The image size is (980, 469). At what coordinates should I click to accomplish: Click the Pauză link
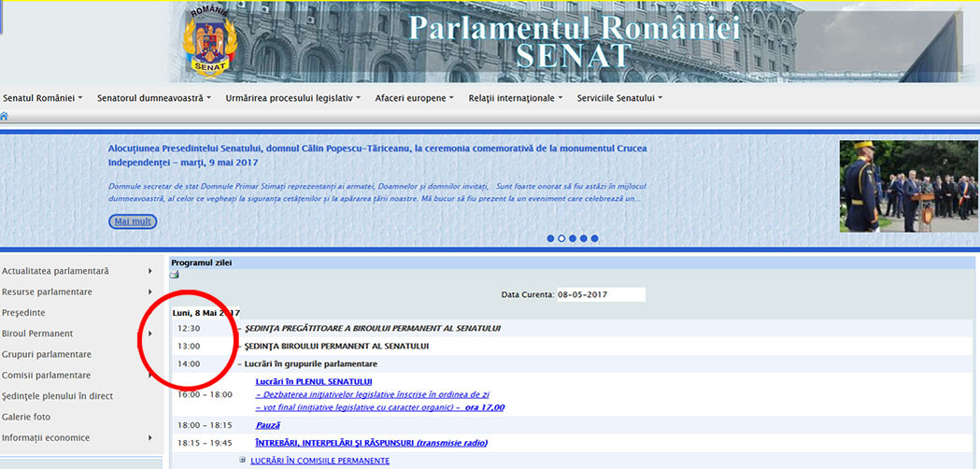267,425
